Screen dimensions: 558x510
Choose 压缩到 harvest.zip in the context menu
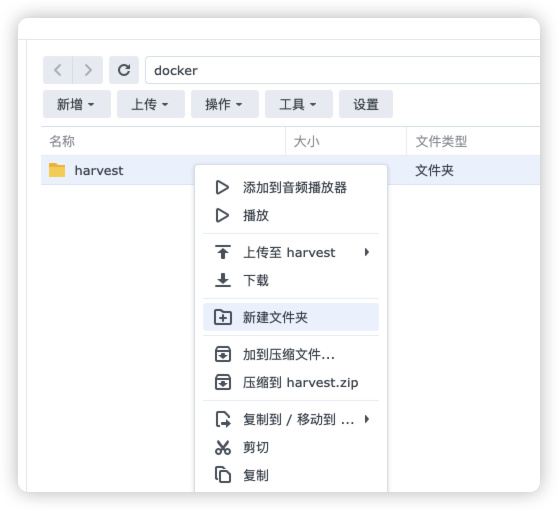point(291,382)
